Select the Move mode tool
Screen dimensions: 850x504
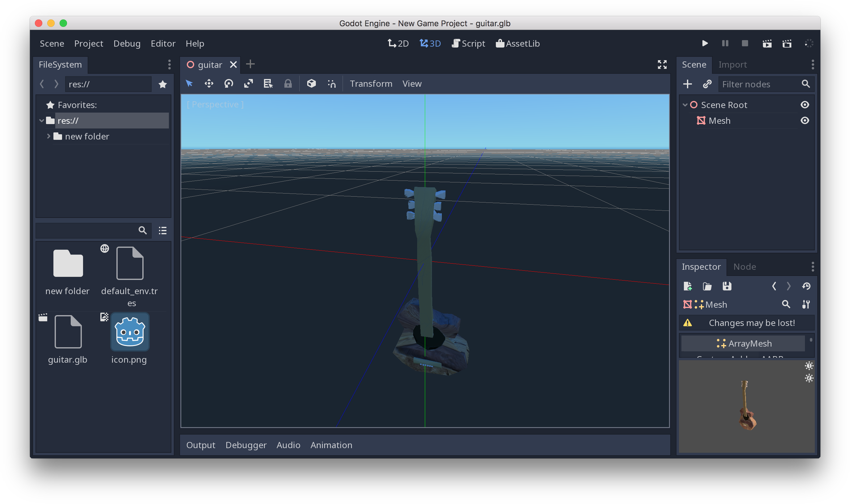click(209, 84)
